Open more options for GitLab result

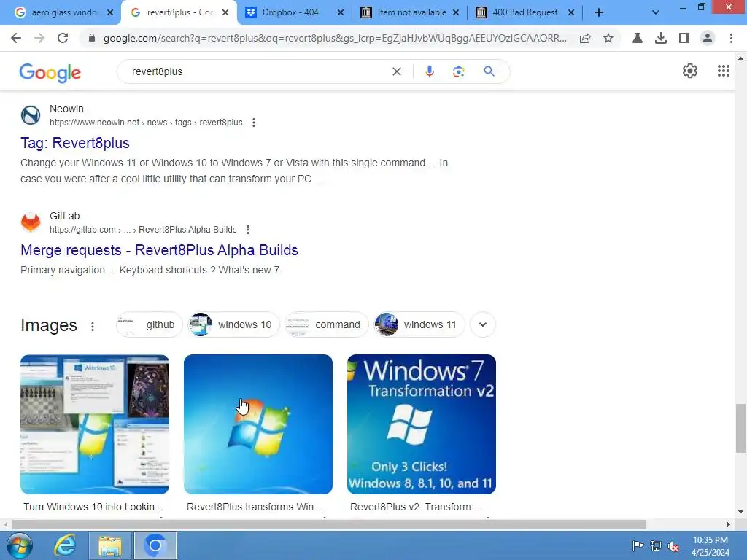[x=248, y=230]
